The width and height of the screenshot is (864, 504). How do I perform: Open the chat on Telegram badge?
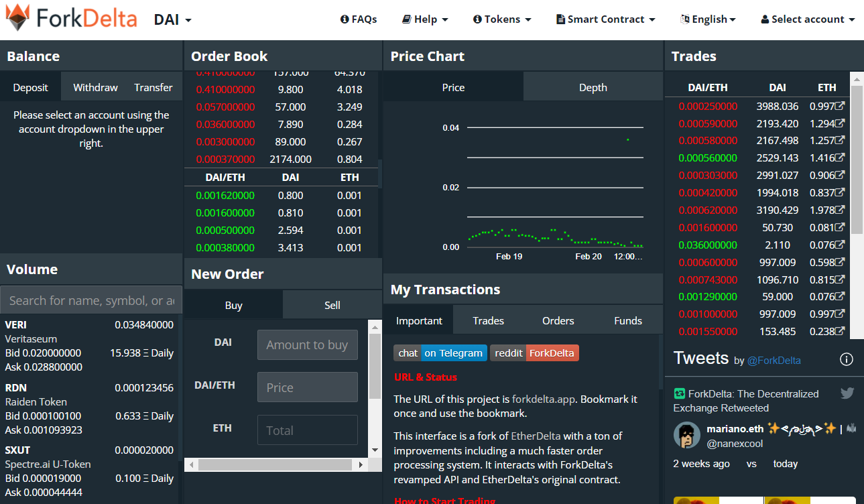click(x=440, y=353)
